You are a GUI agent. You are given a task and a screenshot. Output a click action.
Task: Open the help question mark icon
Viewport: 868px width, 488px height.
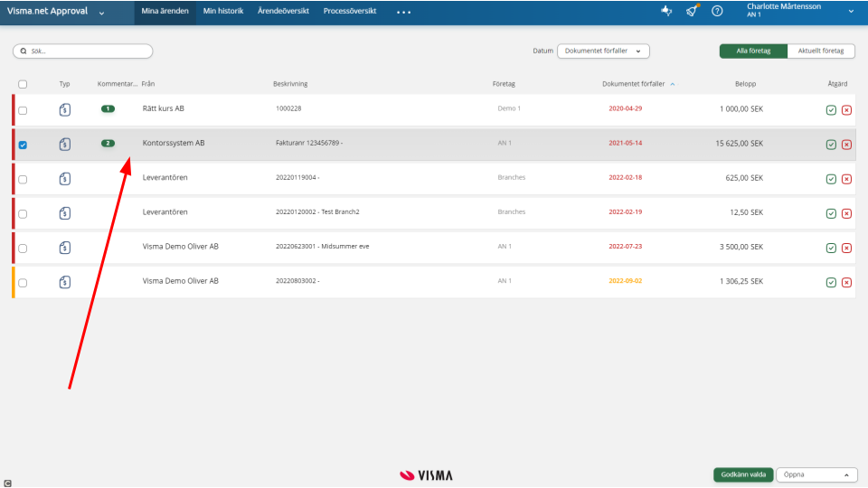tap(717, 11)
